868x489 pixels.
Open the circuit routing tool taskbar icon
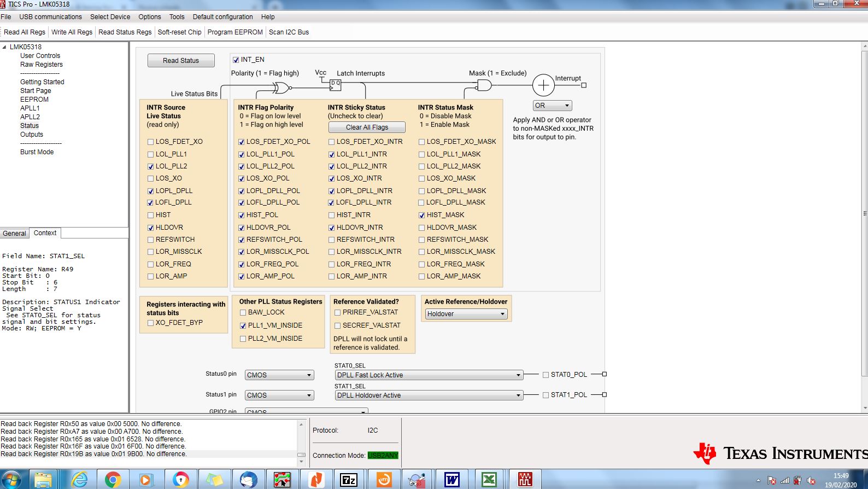click(x=282, y=480)
